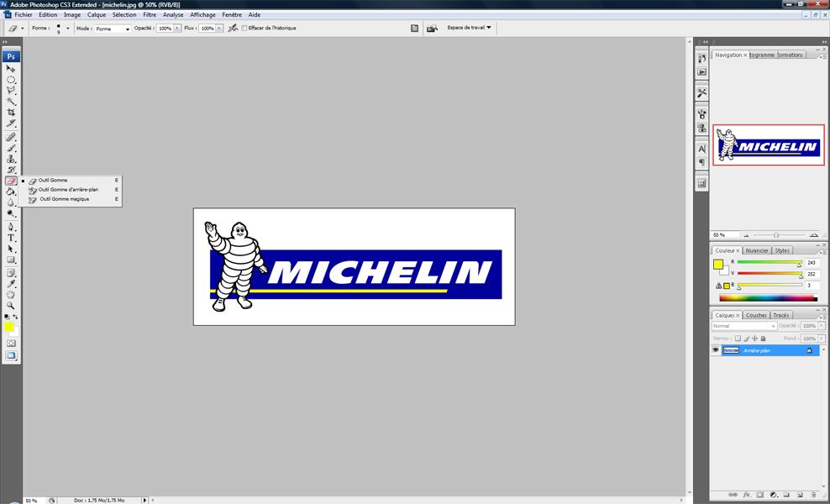
Task: Switch to the Couches tab
Action: (756, 315)
